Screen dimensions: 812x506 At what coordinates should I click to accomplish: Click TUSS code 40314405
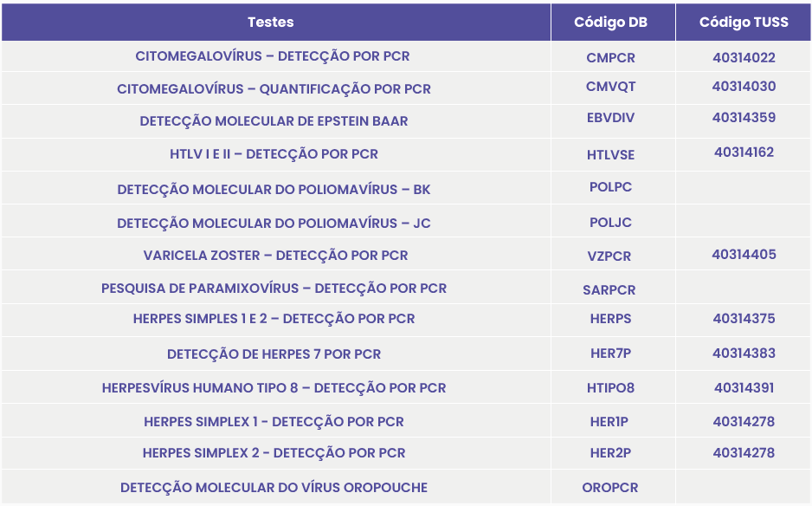click(744, 255)
